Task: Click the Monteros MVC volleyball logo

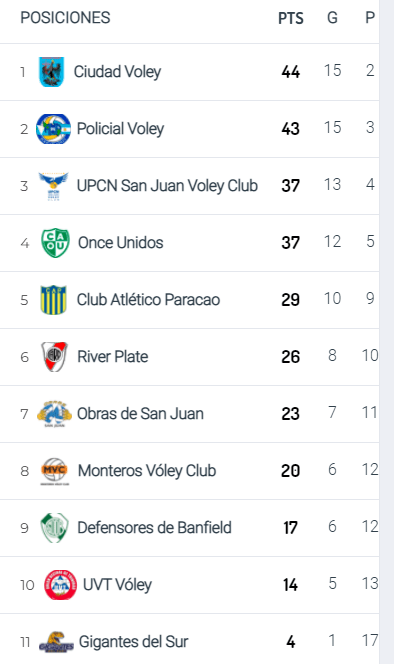Action: 55,471
